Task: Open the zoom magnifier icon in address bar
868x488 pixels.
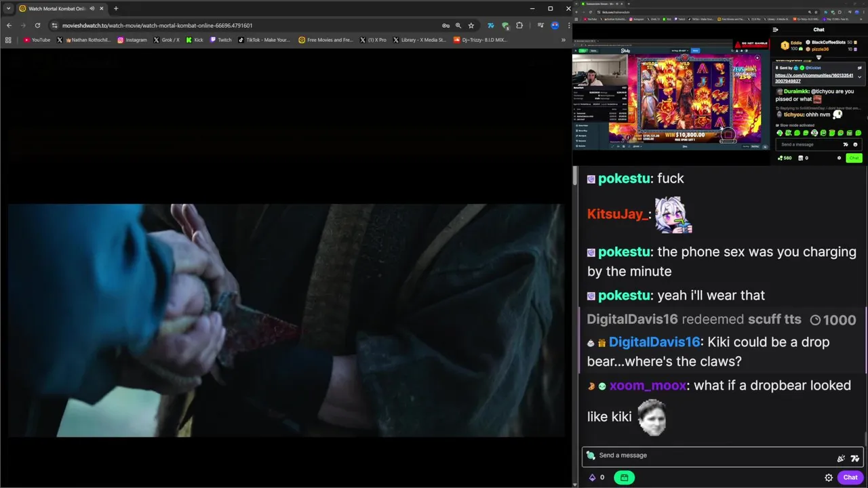Action: coord(458,26)
